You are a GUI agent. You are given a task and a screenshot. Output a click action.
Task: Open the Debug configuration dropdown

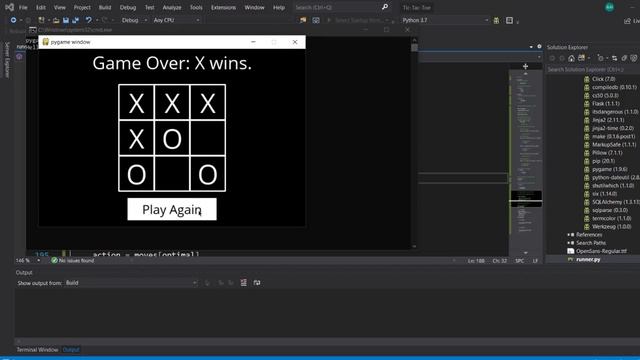click(x=134, y=20)
